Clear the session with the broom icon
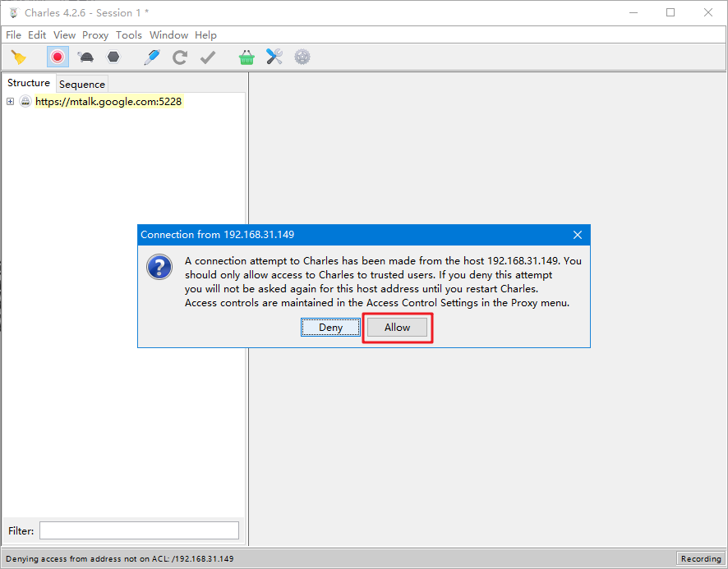 pyautogui.click(x=19, y=57)
